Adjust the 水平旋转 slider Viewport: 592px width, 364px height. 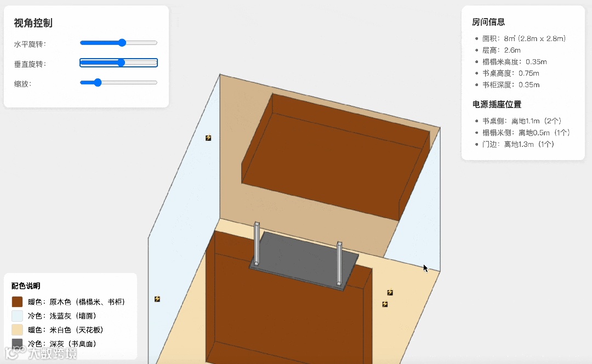[x=118, y=43]
